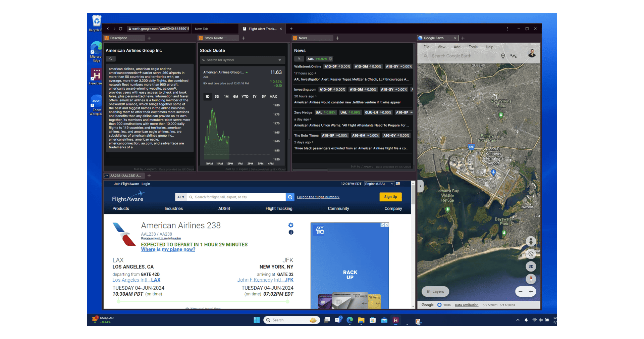Viewport: 644px width, 339px height.
Task: Open the Search for symbol dropdown
Action: pyautogui.click(x=280, y=60)
